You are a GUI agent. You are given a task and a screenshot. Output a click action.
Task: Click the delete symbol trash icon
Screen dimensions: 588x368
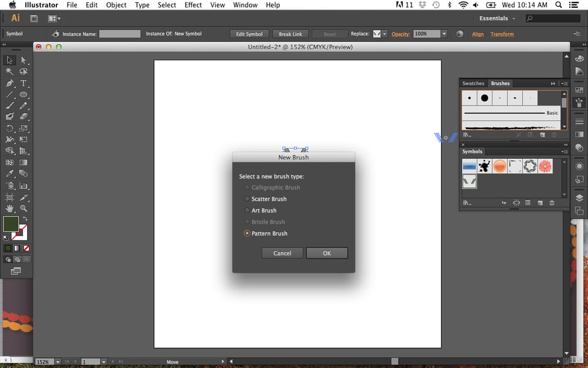tap(552, 203)
